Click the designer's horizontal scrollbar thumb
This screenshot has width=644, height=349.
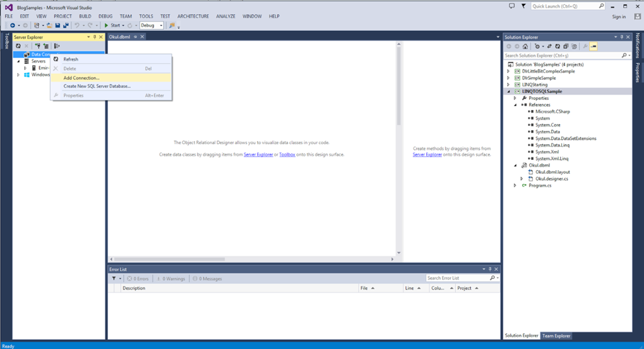click(x=169, y=259)
